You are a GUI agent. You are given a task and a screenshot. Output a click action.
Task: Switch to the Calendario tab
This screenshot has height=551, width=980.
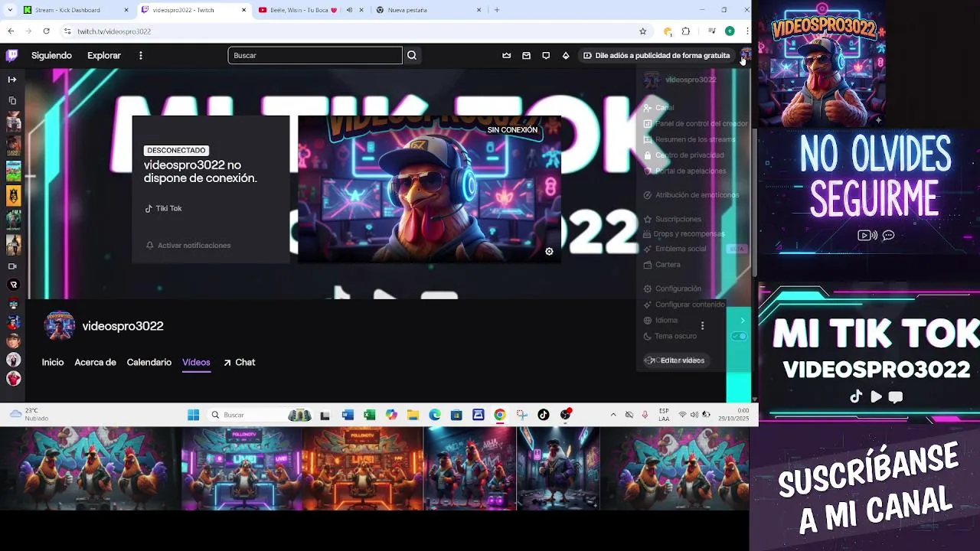pyautogui.click(x=149, y=363)
